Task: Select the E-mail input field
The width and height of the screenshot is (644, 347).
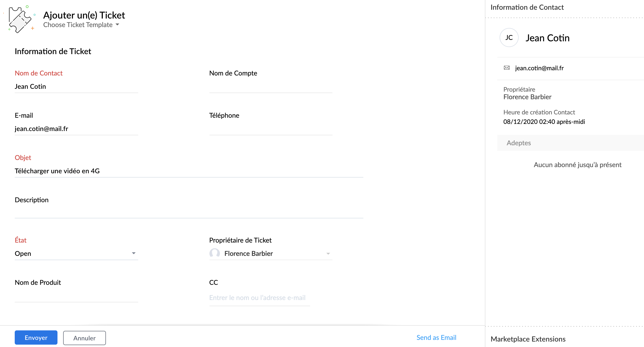Action: click(76, 129)
